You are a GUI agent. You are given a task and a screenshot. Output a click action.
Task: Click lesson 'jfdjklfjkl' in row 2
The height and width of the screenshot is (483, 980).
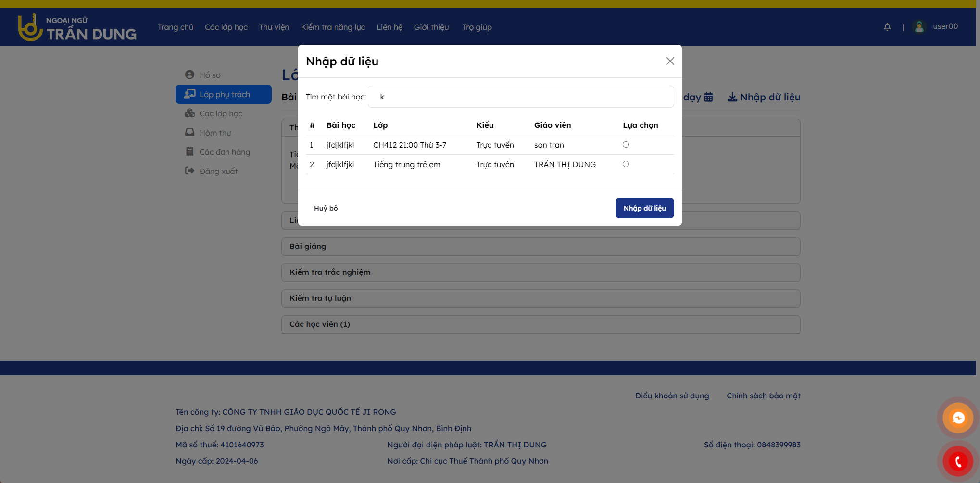(x=340, y=164)
